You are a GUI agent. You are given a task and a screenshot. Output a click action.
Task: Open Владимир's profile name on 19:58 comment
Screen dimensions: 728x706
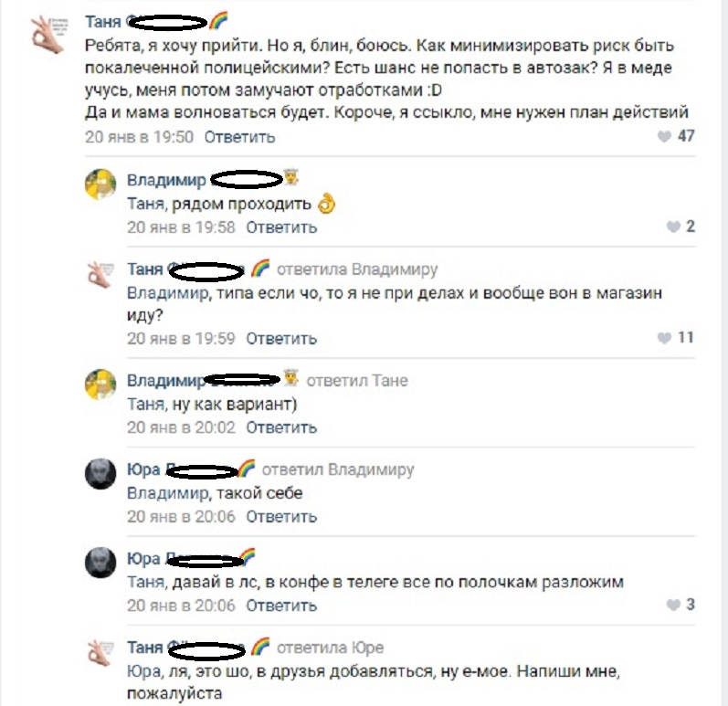(x=166, y=180)
